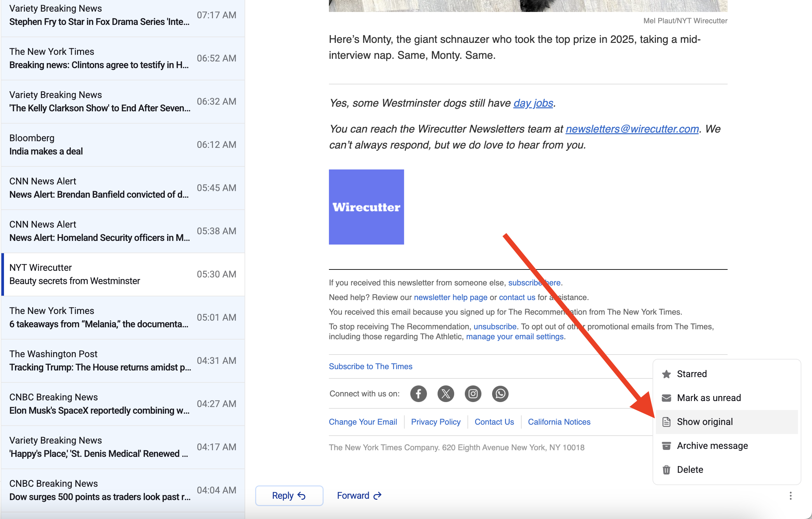Viewport: 812px width, 519px height.
Task: Open Bloomberg email India makes a deal
Action: click(x=123, y=145)
